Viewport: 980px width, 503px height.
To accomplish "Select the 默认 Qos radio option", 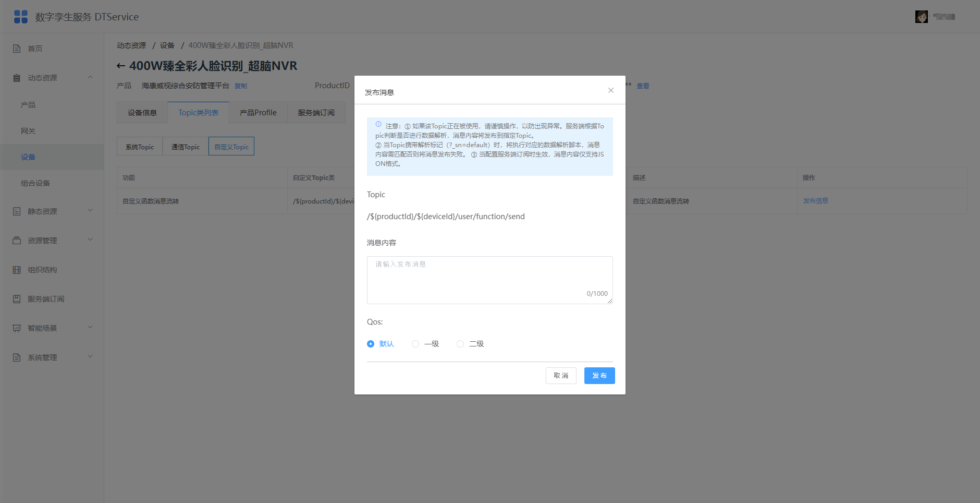I will [x=371, y=344].
